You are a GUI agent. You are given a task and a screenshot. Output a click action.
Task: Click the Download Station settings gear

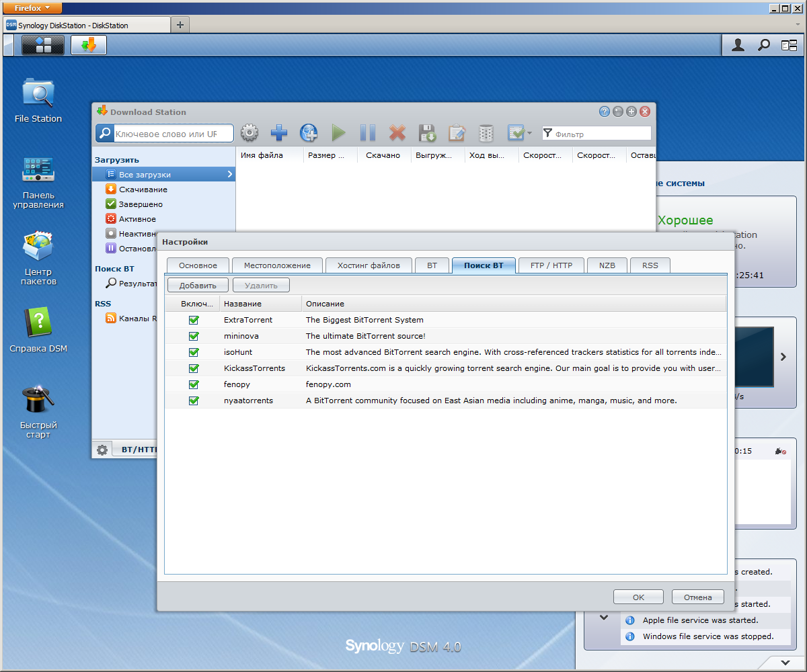249,133
